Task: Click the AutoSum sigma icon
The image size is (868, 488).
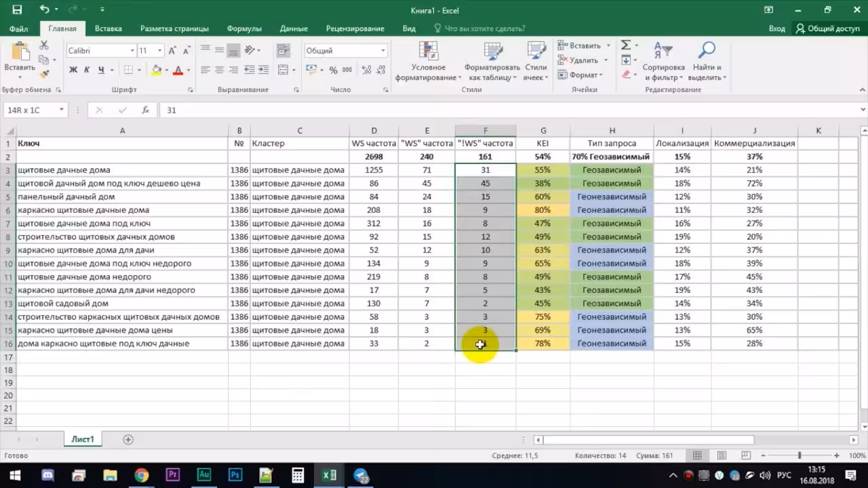Action: (x=625, y=45)
